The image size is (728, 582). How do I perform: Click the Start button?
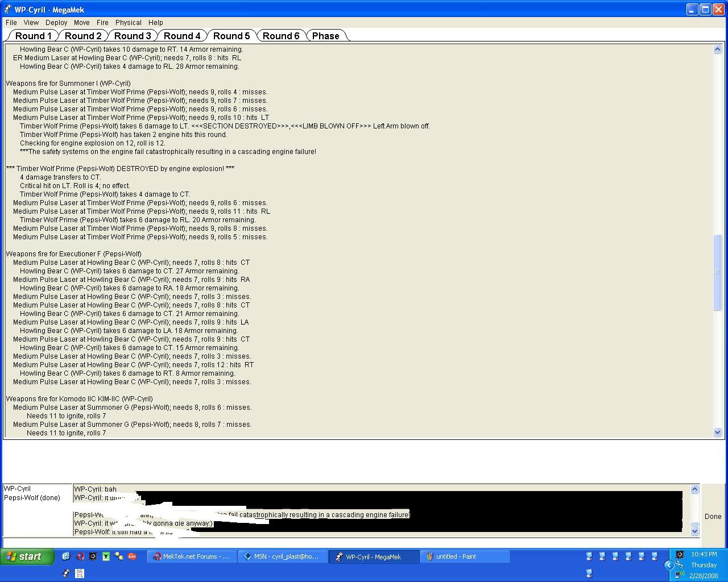point(27,556)
